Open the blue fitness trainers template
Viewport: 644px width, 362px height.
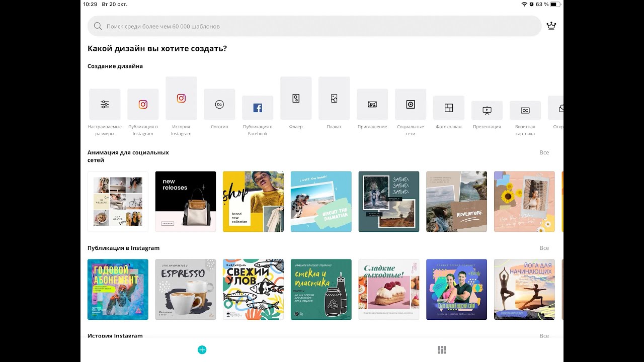point(456,290)
